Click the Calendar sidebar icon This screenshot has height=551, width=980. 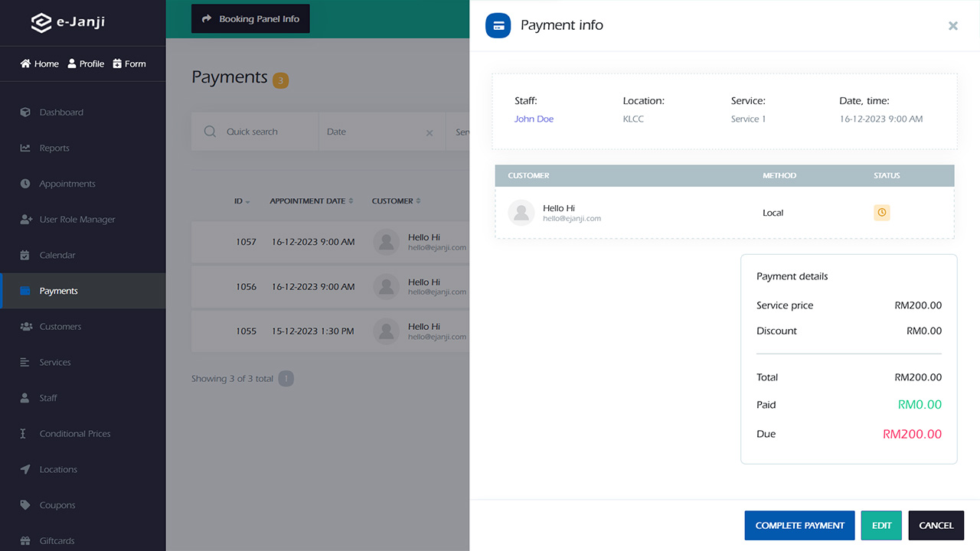tap(25, 255)
